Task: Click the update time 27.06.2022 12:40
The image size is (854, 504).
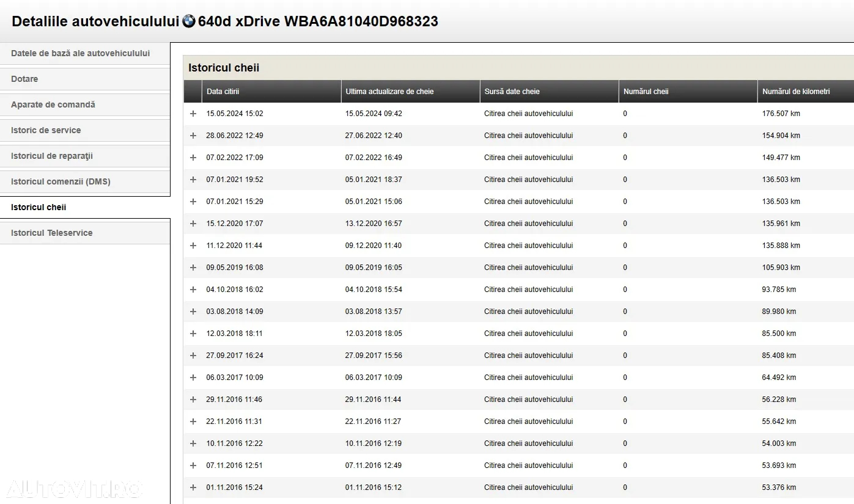Action: click(374, 136)
